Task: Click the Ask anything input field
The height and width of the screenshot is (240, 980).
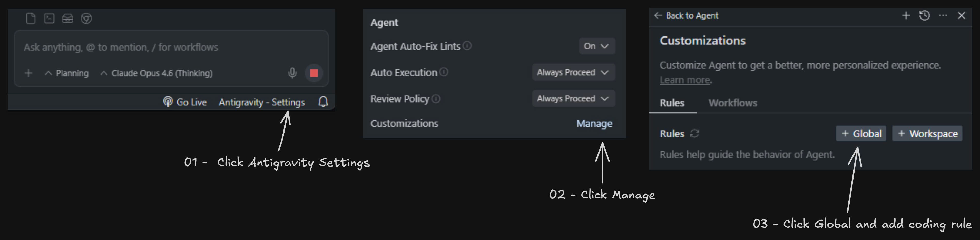Action: point(152,47)
